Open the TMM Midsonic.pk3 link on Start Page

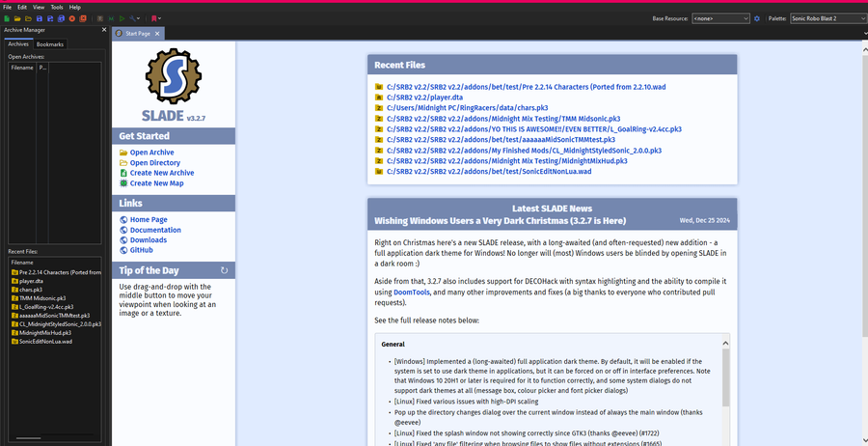pos(503,119)
